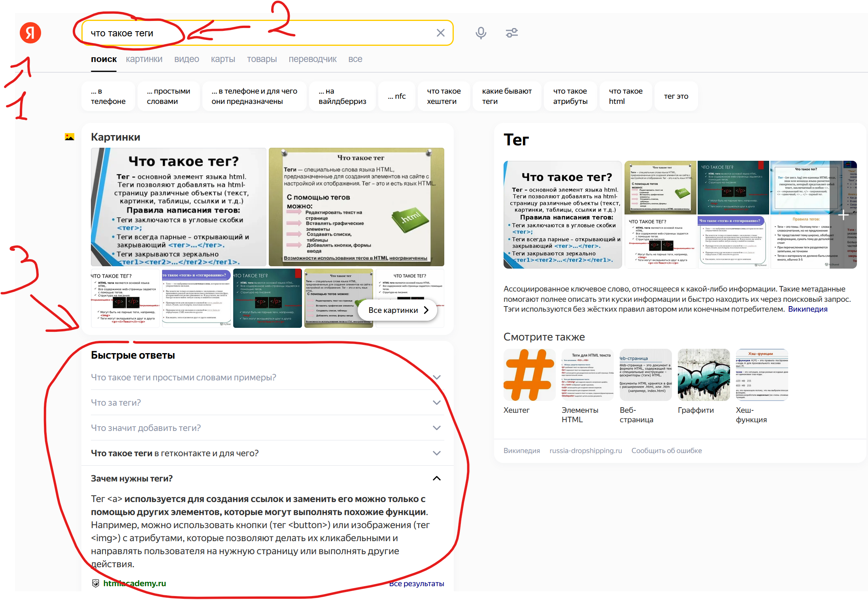The width and height of the screenshot is (868, 600).
Task: Start voice search with microphone icon
Action: 481,33
